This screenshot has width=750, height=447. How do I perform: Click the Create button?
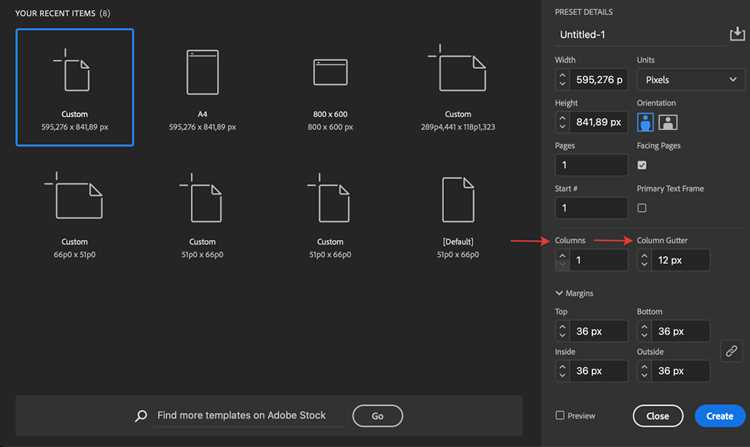[720, 416]
